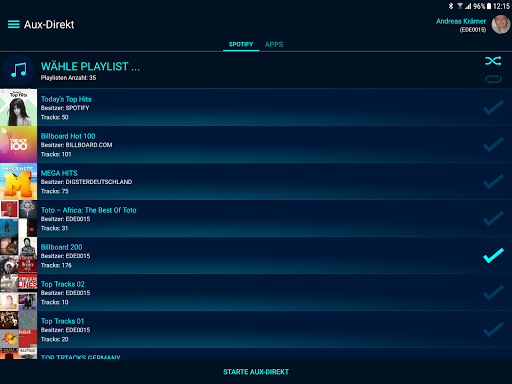Open Andreas Krämer profile avatar
Viewport: 512px width, 384px height.
(x=501, y=24)
